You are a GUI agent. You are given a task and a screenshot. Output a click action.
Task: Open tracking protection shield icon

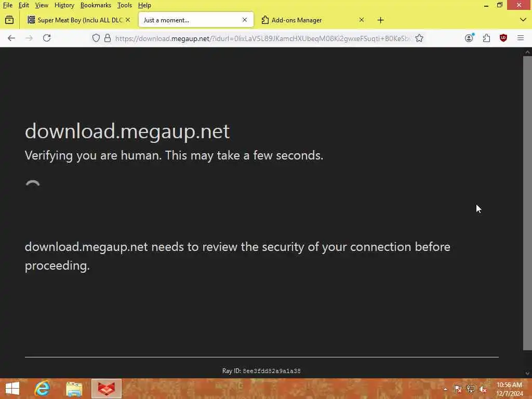coord(96,38)
